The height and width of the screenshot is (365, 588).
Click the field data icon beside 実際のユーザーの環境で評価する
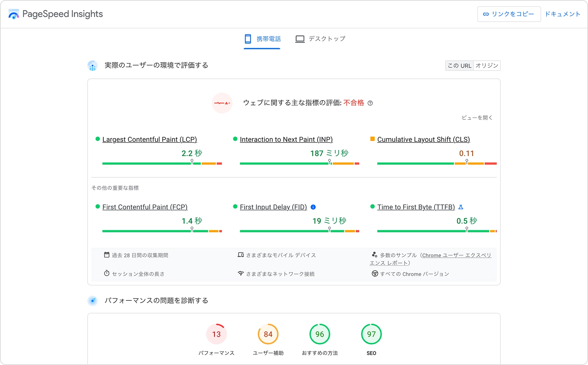coord(92,66)
